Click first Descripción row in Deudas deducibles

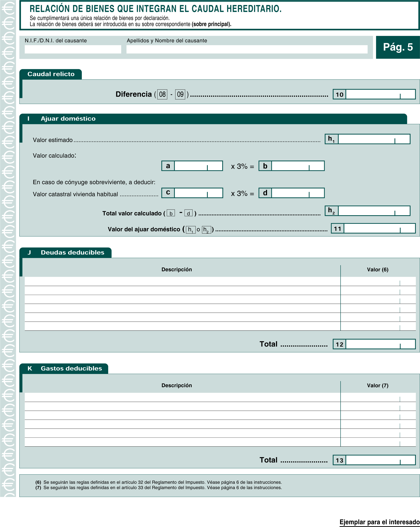(x=182, y=281)
